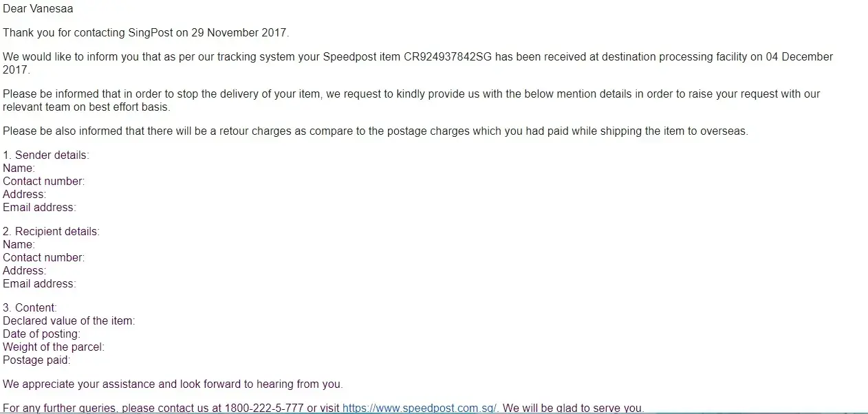Click the "Date of posting:" line
The image size is (868, 414).
41,334
